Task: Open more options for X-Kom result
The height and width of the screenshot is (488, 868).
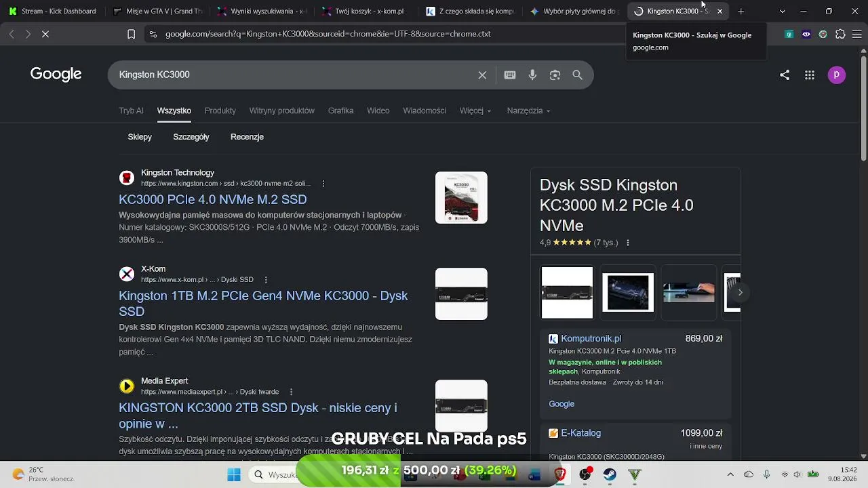Action: pos(266,280)
